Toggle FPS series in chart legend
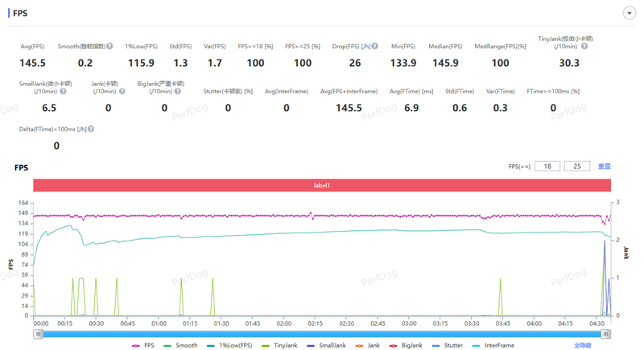 [x=143, y=345]
